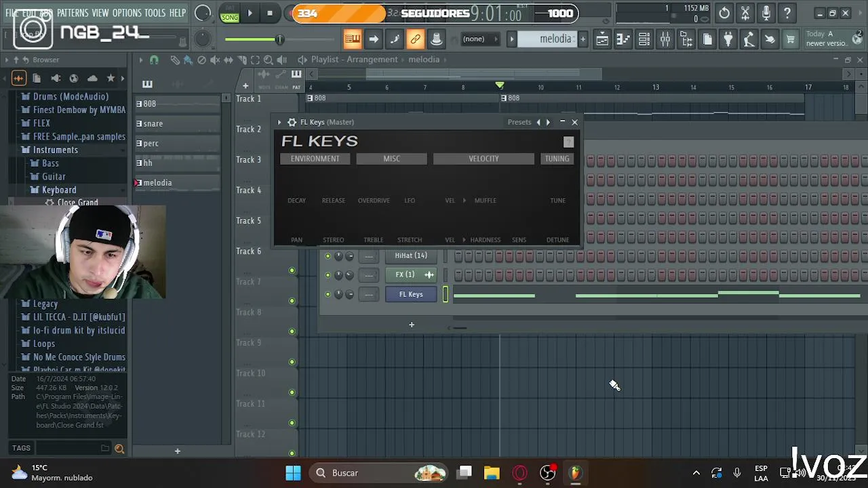Image resolution: width=868 pixels, height=488 pixels.
Task: Select the playlist mute tool
Action: pos(215,60)
